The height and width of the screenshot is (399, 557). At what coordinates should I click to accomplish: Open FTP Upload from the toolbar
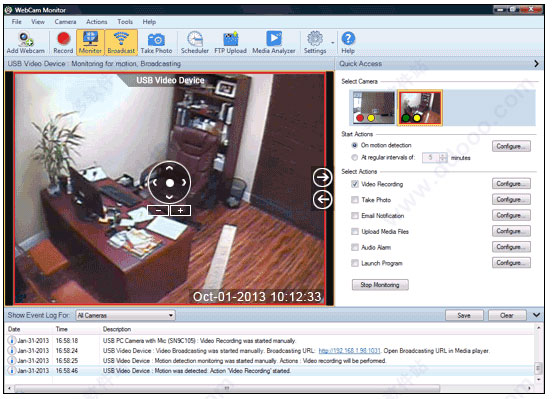click(x=231, y=43)
